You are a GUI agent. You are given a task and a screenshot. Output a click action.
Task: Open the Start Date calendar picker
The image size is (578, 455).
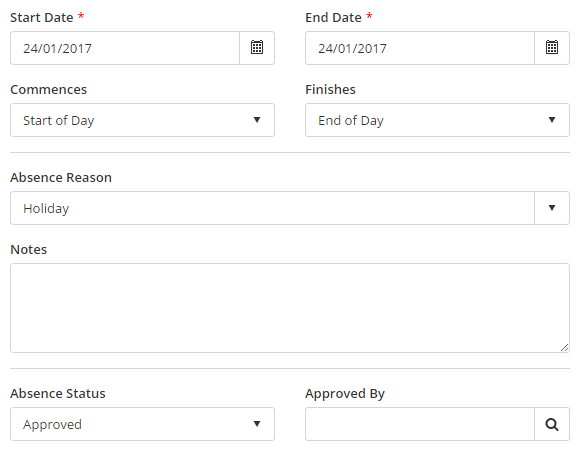pyautogui.click(x=257, y=48)
